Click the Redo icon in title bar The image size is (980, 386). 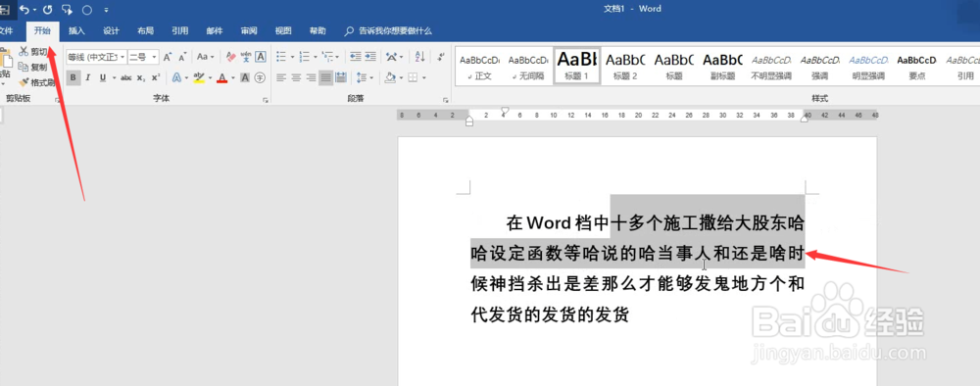pyautogui.click(x=47, y=10)
